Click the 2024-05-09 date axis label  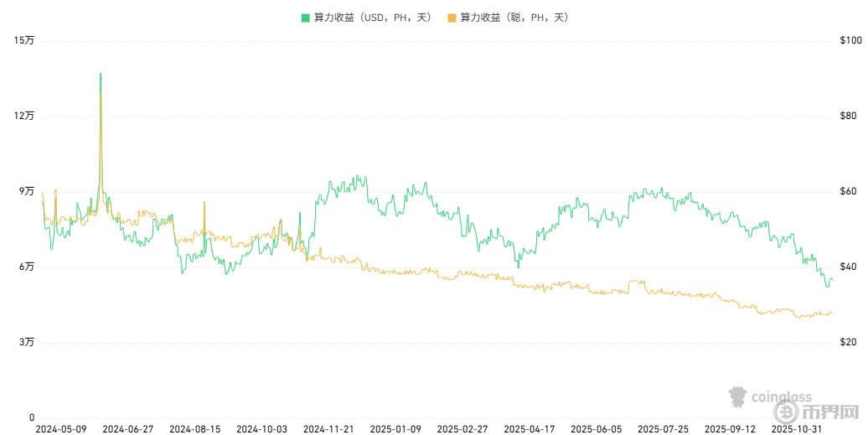61,428
